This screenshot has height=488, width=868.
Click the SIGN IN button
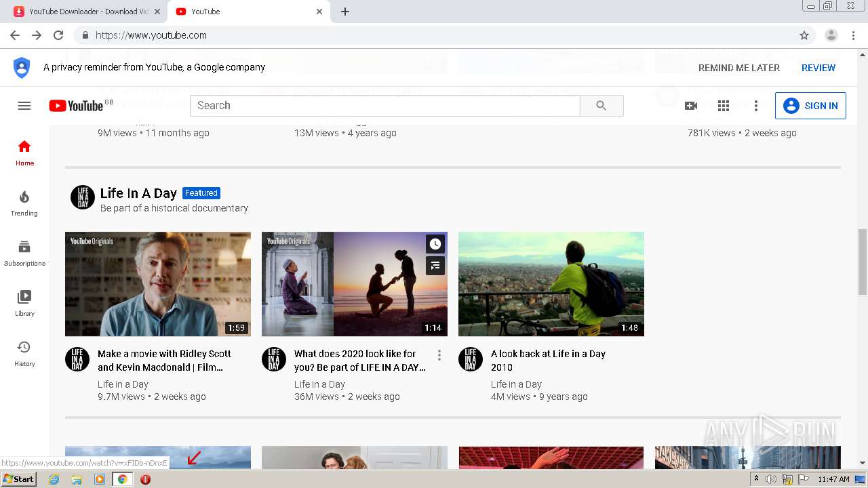click(x=810, y=106)
